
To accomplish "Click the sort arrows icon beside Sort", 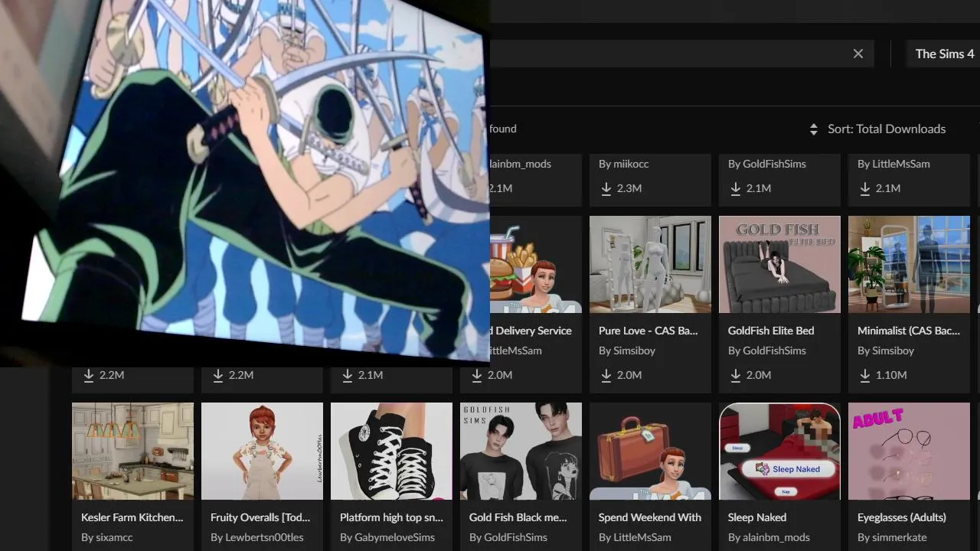I will 814,129.
